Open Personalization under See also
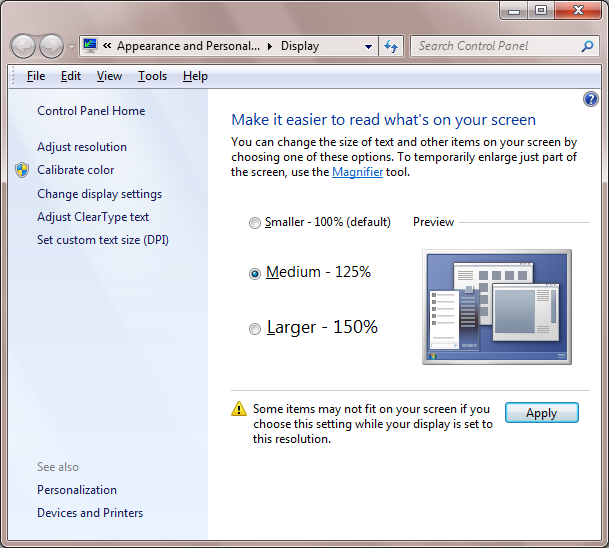 pyautogui.click(x=77, y=490)
